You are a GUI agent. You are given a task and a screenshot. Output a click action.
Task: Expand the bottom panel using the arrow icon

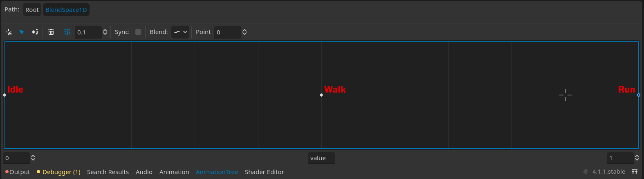(x=635, y=172)
